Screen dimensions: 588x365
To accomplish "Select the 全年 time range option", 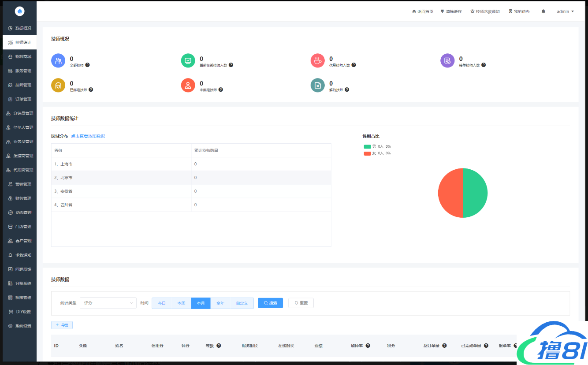I will [x=220, y=303].
